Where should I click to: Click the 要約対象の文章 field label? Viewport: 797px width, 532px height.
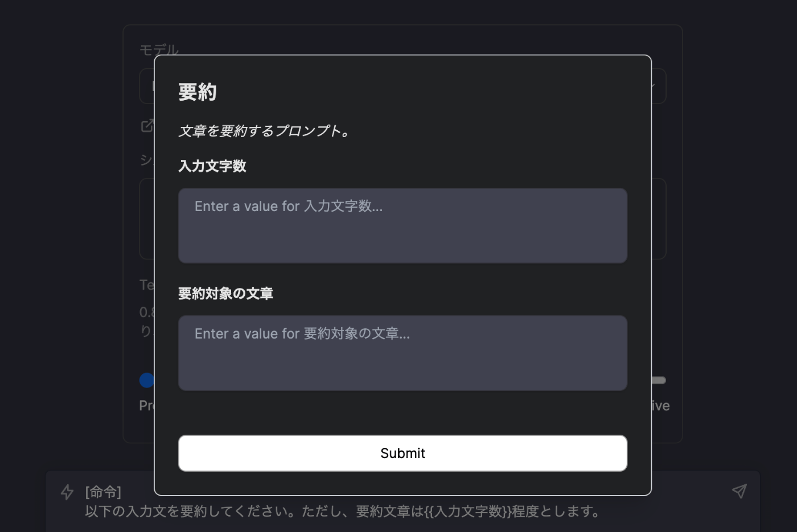[225, 294]
